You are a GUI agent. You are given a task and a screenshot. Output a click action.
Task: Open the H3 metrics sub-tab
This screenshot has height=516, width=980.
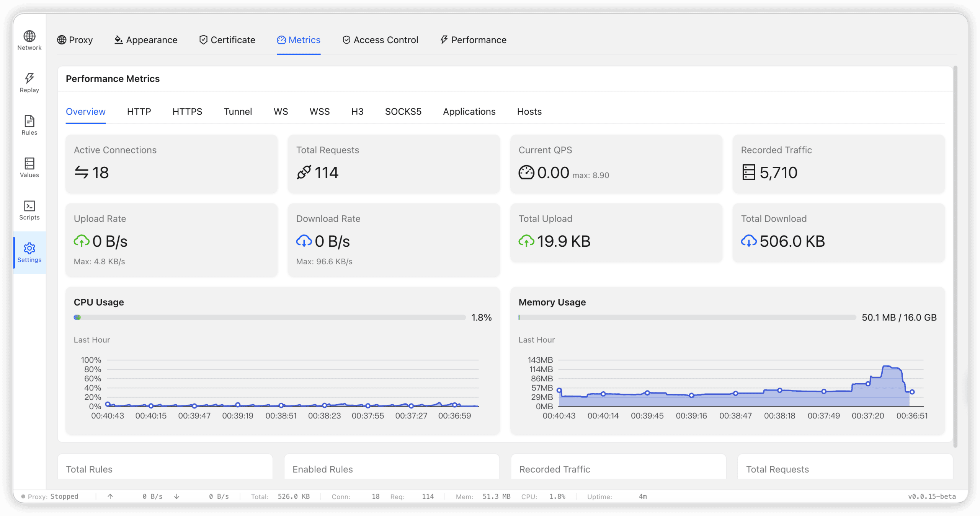(x=357, y=111)
